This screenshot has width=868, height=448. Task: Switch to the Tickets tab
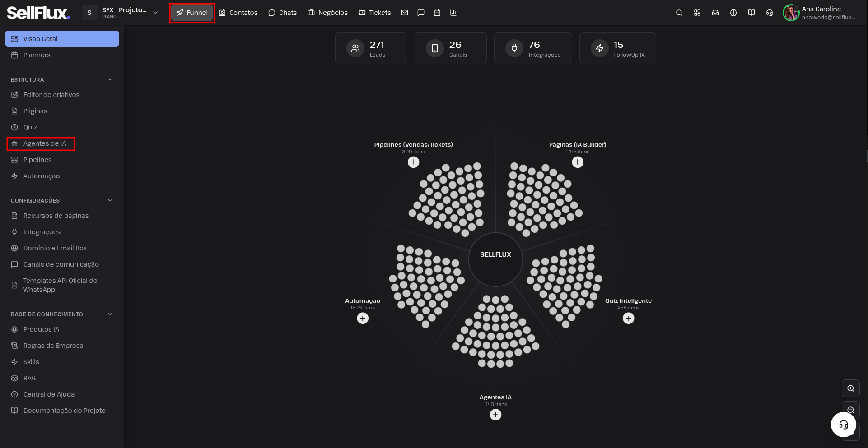coord(375,13)
